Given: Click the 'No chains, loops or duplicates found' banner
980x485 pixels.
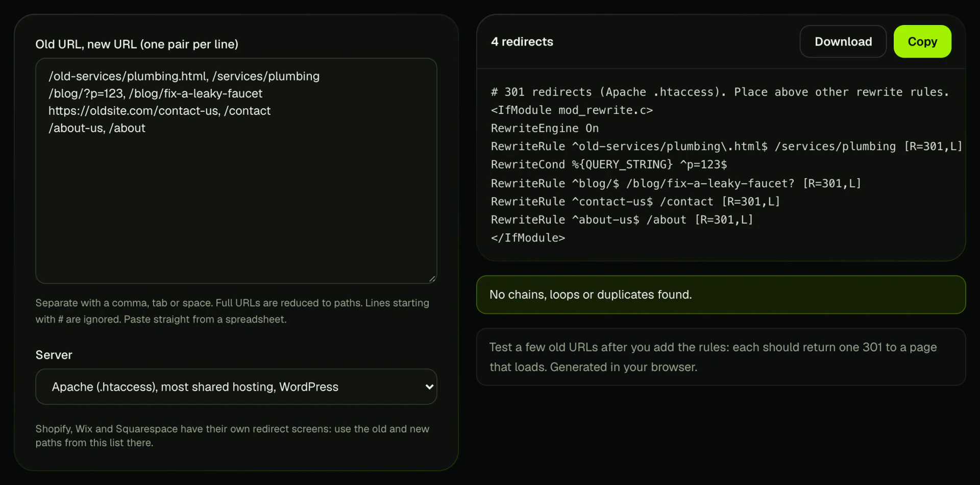Looking at the screenshot, I should click(721, 295).
